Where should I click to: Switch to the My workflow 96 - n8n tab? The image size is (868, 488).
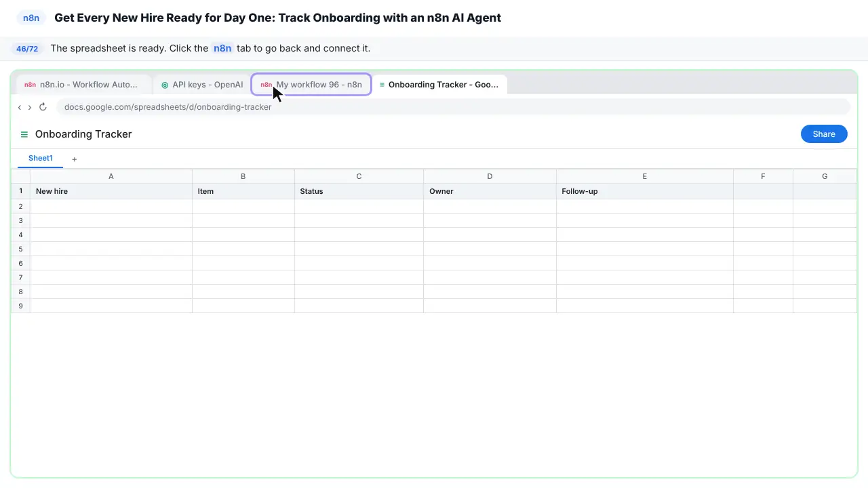(311, 85)
